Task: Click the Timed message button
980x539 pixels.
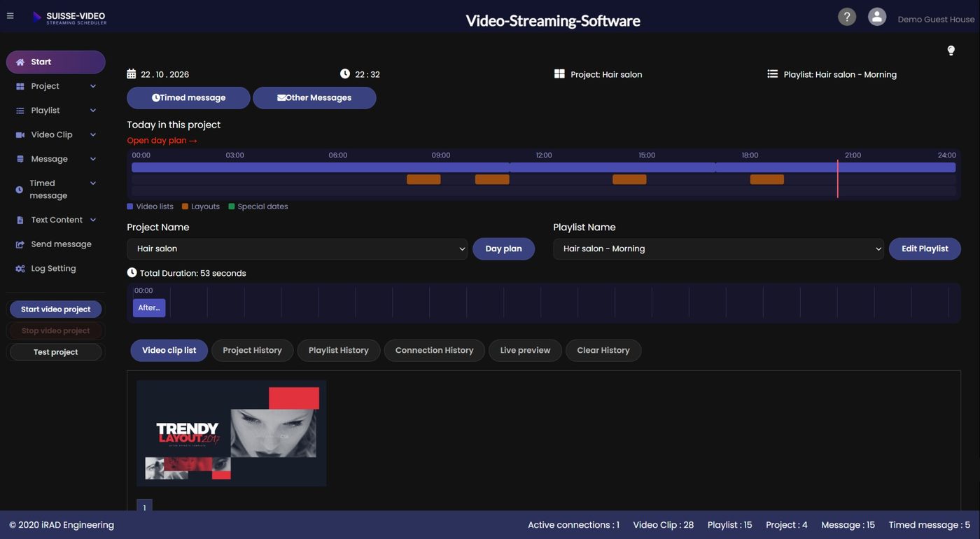Action: (188, 98)
